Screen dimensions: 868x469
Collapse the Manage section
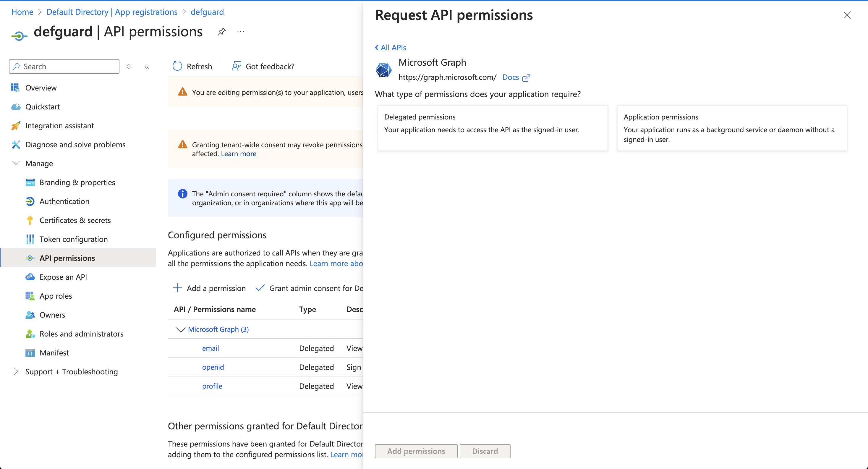tap(16, 164)
